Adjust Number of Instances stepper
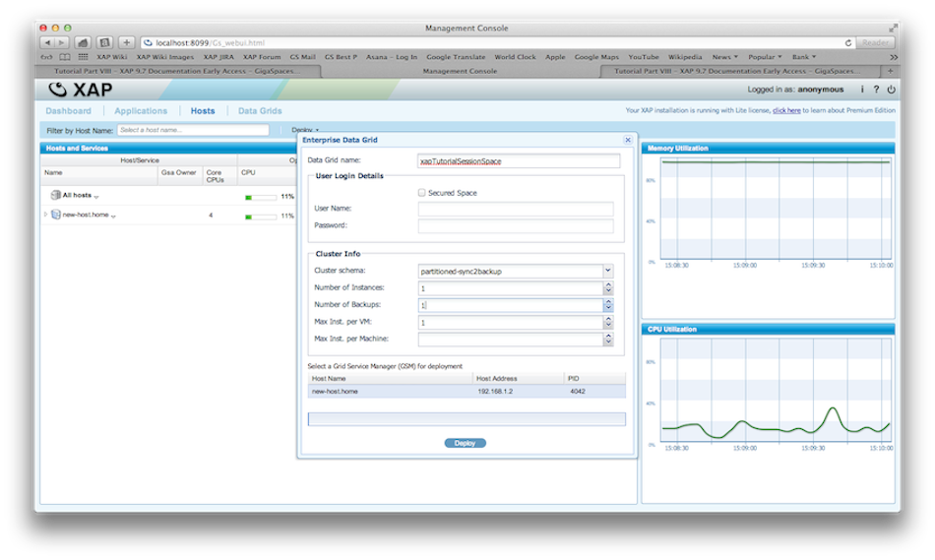The height and width of the screenshot is (560, 935). pyautogui.click(x=608, y=288)
